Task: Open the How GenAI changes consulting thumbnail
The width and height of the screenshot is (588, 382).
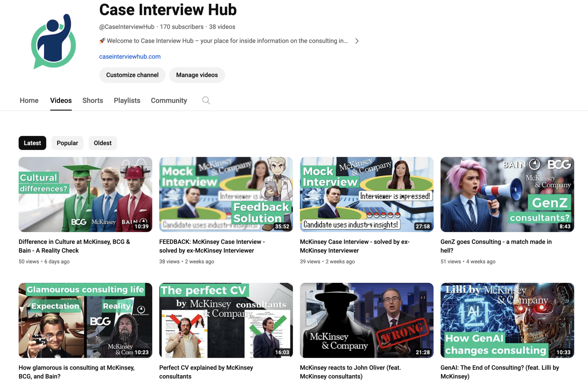Action: 507,320
